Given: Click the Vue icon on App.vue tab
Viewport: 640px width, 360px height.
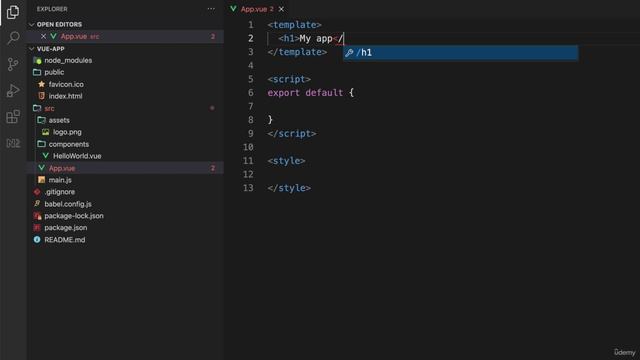Looking at the screenshot, I should pos(233,9).
